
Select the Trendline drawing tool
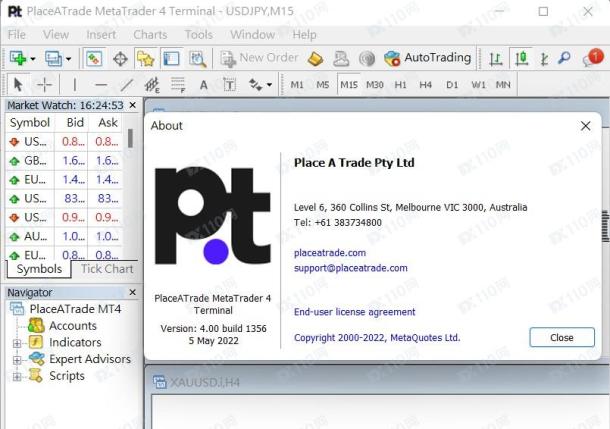126,85
